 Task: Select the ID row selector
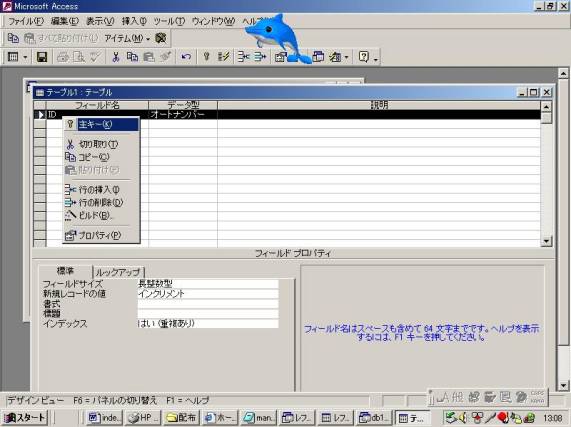click(40, 115)
